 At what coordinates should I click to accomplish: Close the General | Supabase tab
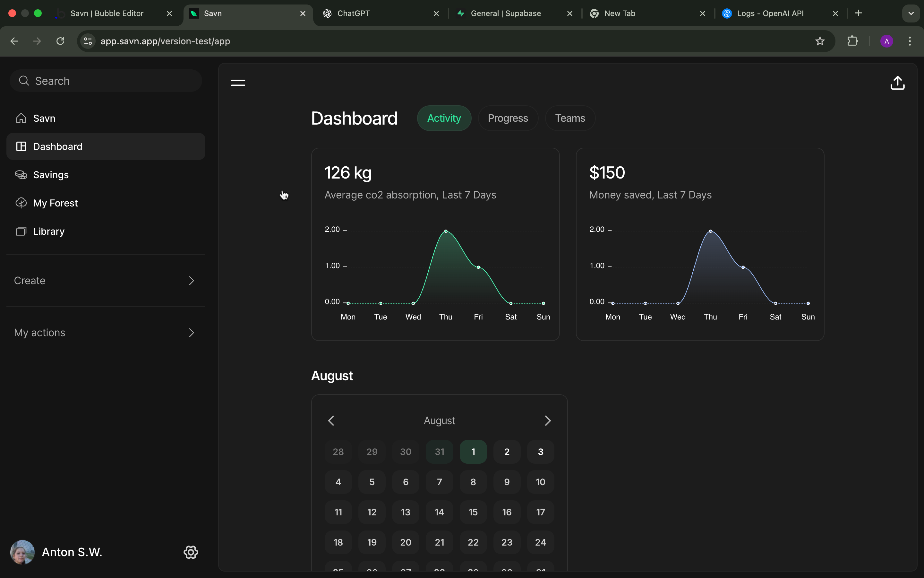(570, 13)
